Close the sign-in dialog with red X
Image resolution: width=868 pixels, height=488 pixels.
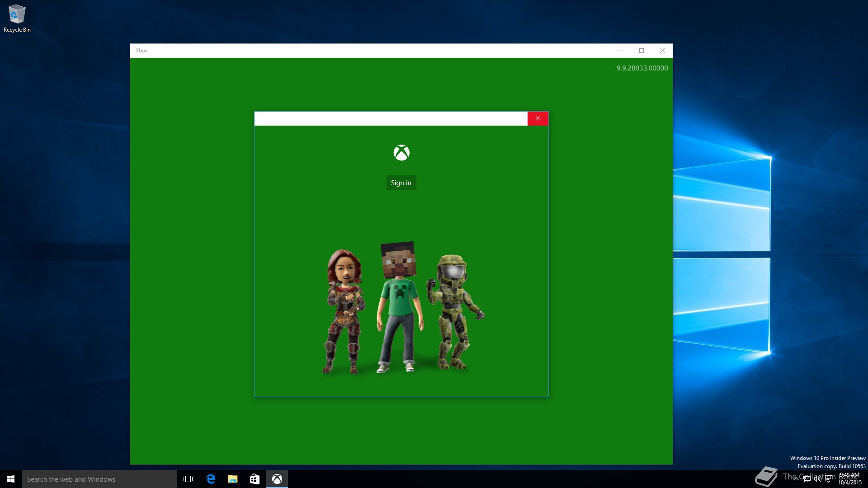(x=538, y=118)
